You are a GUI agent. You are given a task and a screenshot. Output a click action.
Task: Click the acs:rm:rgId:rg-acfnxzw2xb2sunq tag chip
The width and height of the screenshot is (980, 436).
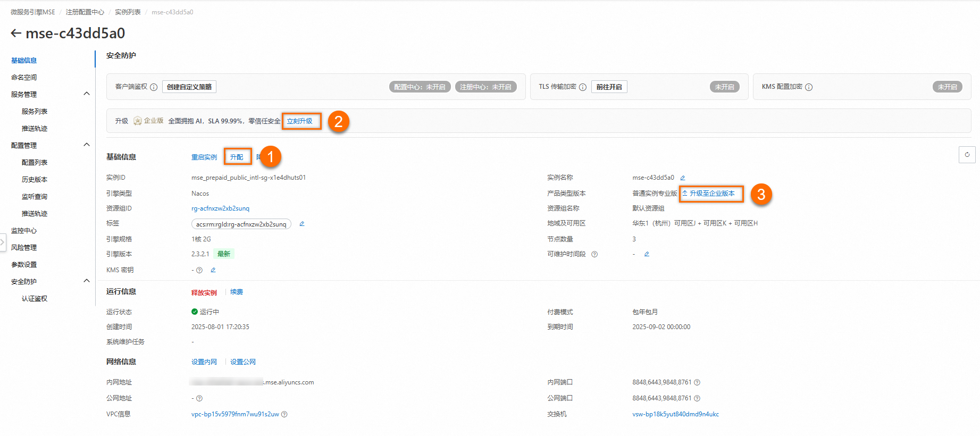tap(241, 224)
